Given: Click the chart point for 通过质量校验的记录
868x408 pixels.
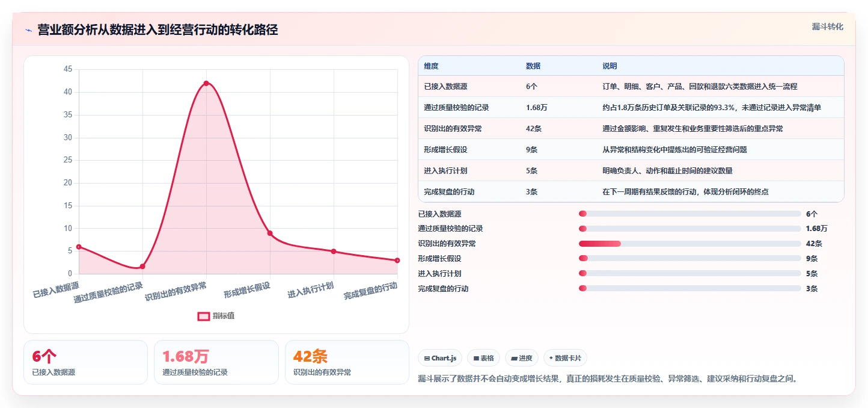Looking at the screenshot, I should [142, 266].
